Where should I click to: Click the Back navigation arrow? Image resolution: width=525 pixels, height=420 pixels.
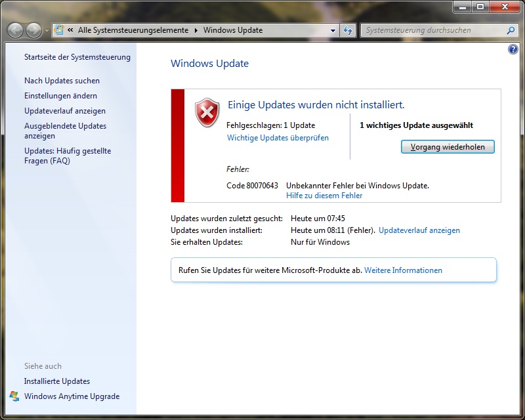[x=15, y=30]
